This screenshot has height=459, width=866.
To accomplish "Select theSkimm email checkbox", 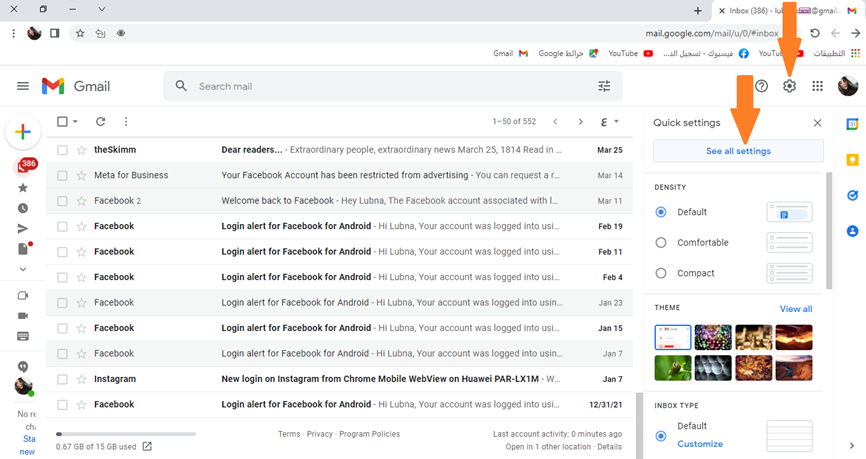I will click(x=62, y=150).
